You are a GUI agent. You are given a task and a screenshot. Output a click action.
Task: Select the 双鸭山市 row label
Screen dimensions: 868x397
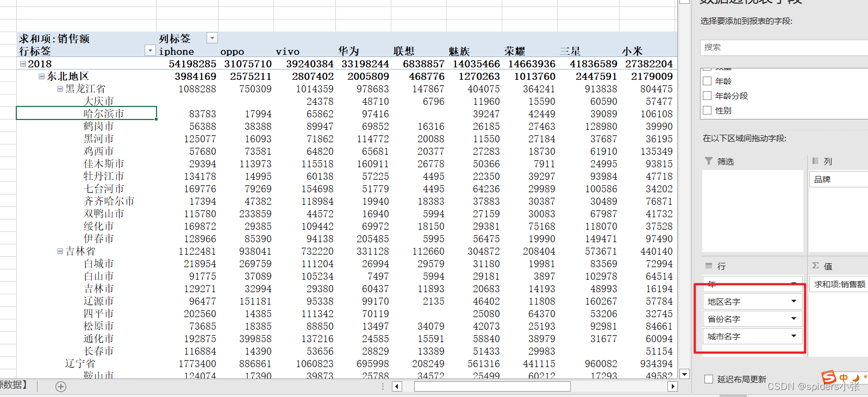click(x=104, y=213)
